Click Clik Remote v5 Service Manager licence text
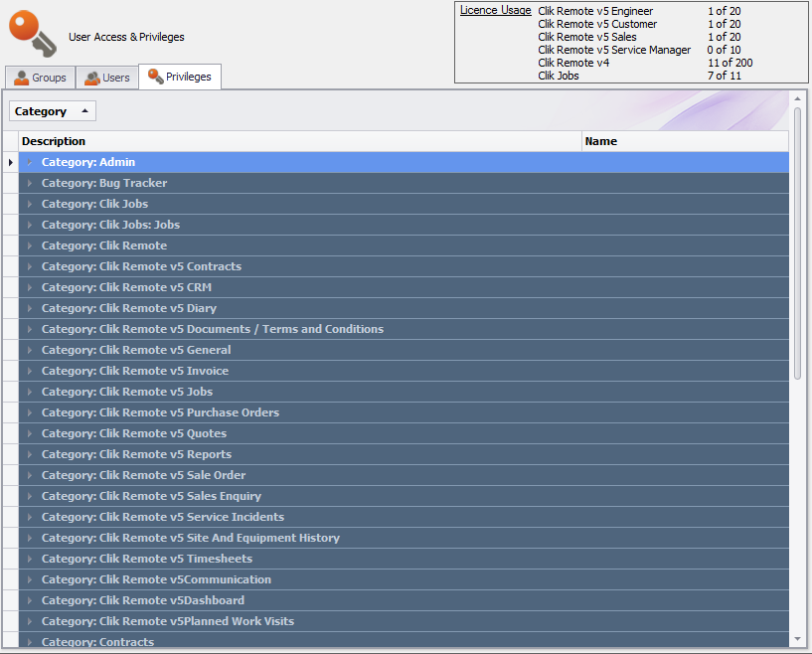The width and height of the screenshot is (812, 654). pyautogui.click(x=614, y=50)
